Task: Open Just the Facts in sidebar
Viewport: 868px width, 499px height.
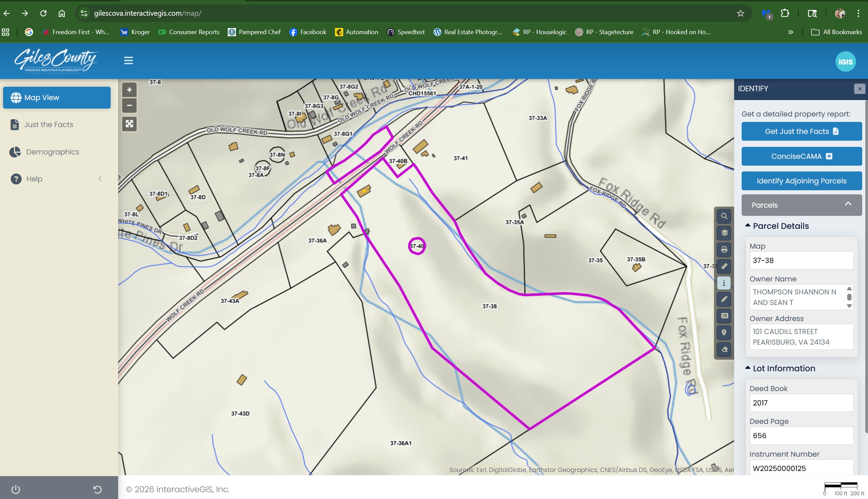Action: (48, 124)
